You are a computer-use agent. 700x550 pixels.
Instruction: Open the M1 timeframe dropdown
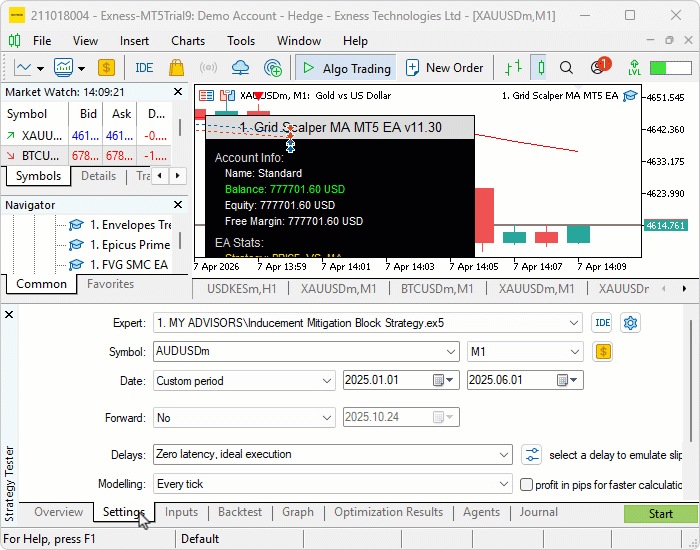click(575, 352)
